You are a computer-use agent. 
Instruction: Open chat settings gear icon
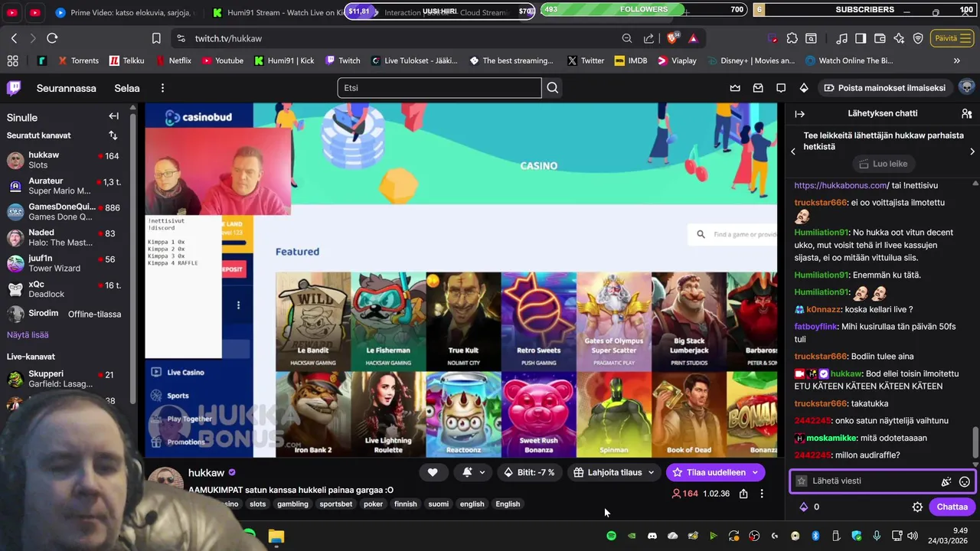point(917,507)
